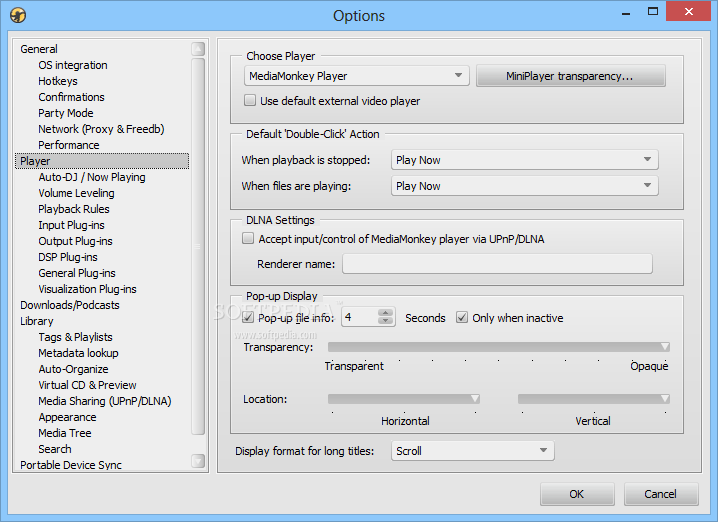The image size is (718, 522).
Task: Select General in options tree
Action: (x=39, y=49)
